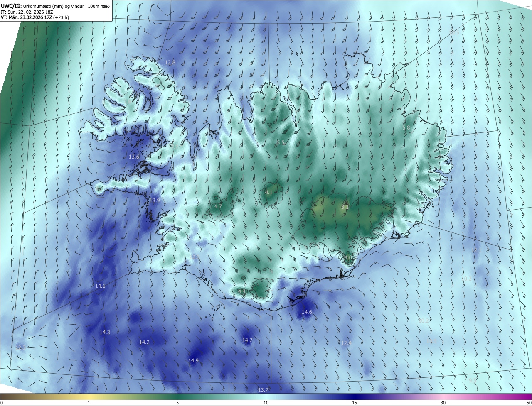The image size is (532, 406).
Task: Click colorbar tick label 1
Action: (89, 403)
